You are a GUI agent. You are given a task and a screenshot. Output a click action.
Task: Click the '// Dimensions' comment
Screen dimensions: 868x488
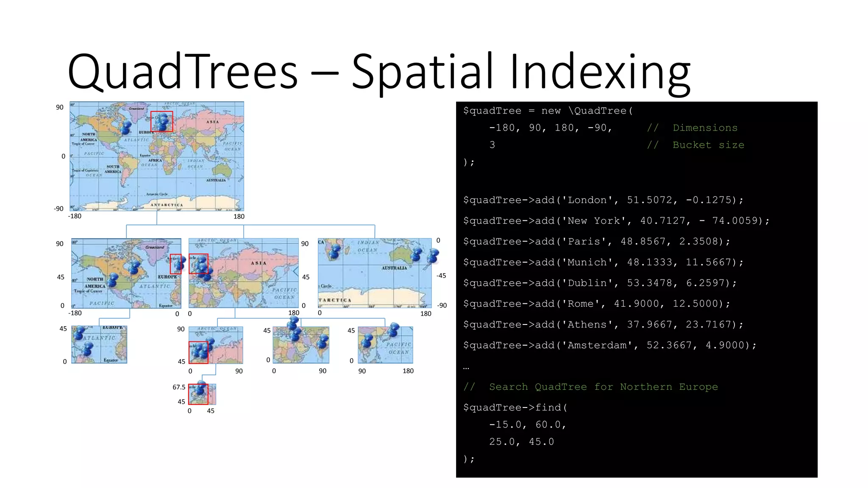(692, 128)
